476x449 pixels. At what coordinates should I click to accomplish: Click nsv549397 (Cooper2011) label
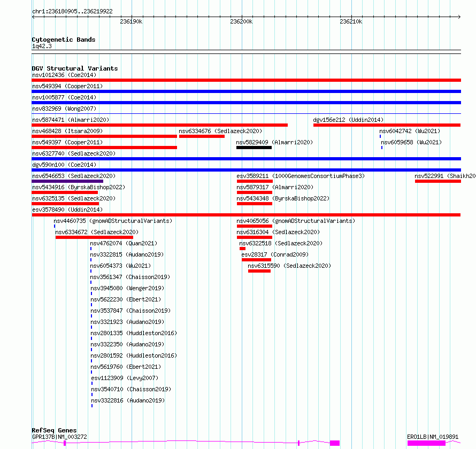tap(67, 142)
